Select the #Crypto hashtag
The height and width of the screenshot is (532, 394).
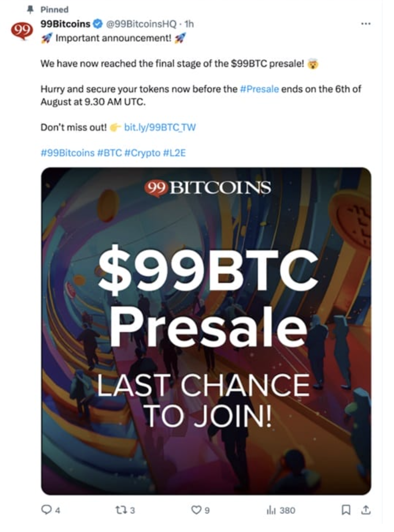(x=142, y=153)
